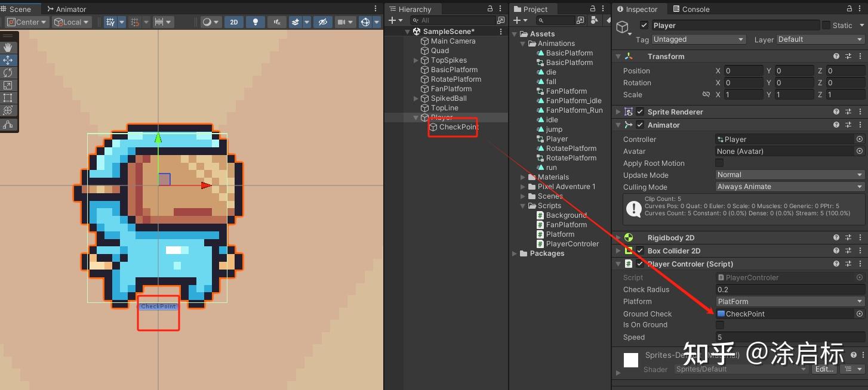The width and height of the screenshot is (868, 390).
Task: Toggle Animator component enabled checkbox
Action: coord(640,125)
